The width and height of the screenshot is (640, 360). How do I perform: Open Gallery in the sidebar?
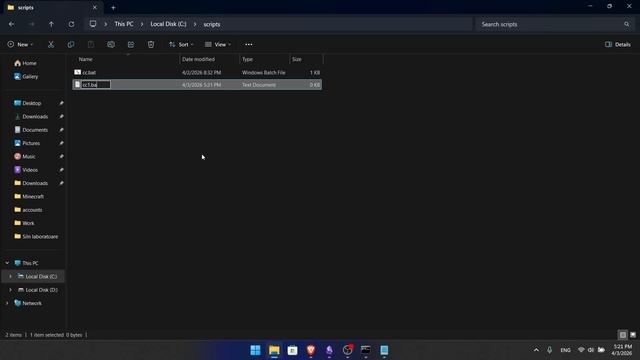click(x=30, y=76)
